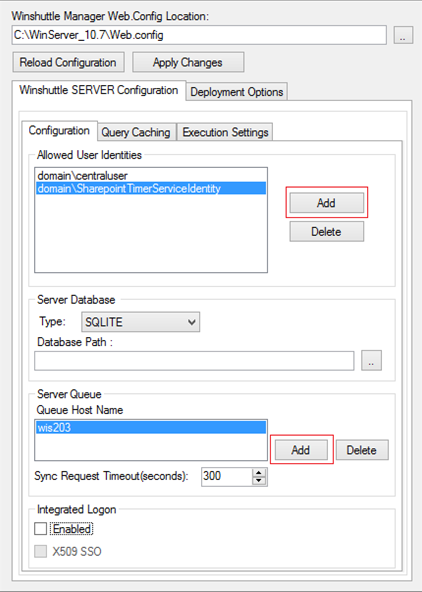422x592 pixels.
Task: Enable the Integrated Logon checkbox
Action: [40, 529]
